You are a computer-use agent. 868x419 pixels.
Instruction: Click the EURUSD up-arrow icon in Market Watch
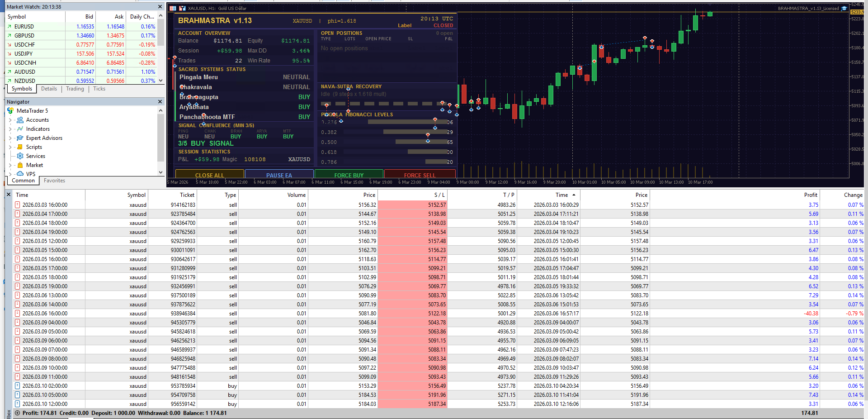(x=9, y=27)
